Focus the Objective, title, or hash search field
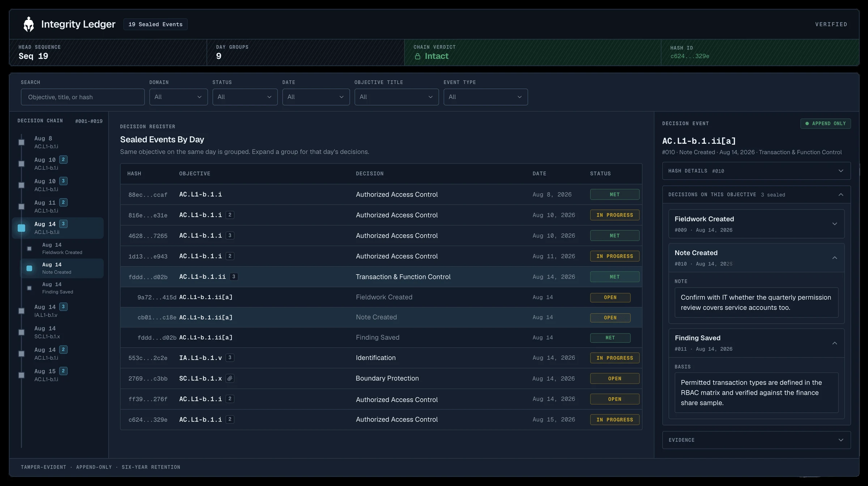This screenshot has height=486, width=868. coord(82,97)
